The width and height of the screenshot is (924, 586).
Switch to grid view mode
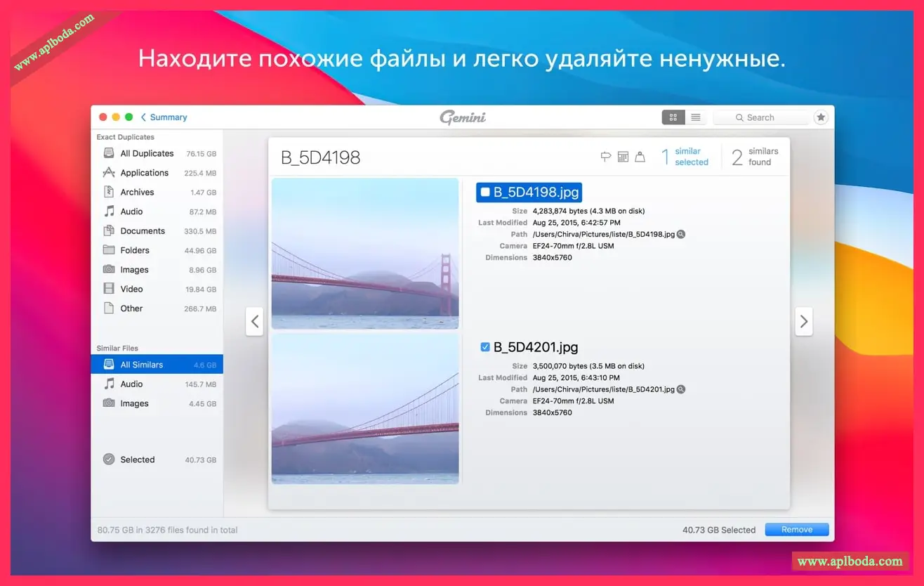[673, 117]
